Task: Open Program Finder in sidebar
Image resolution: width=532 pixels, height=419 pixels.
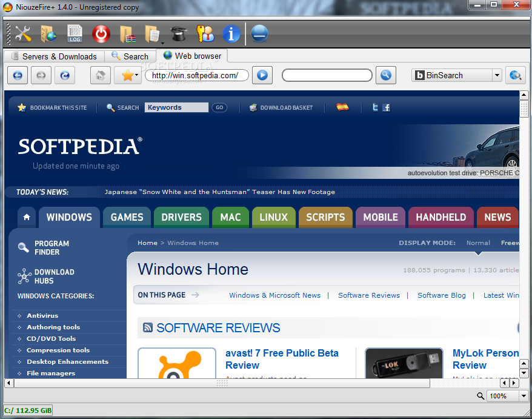Action: coord(44,248)
